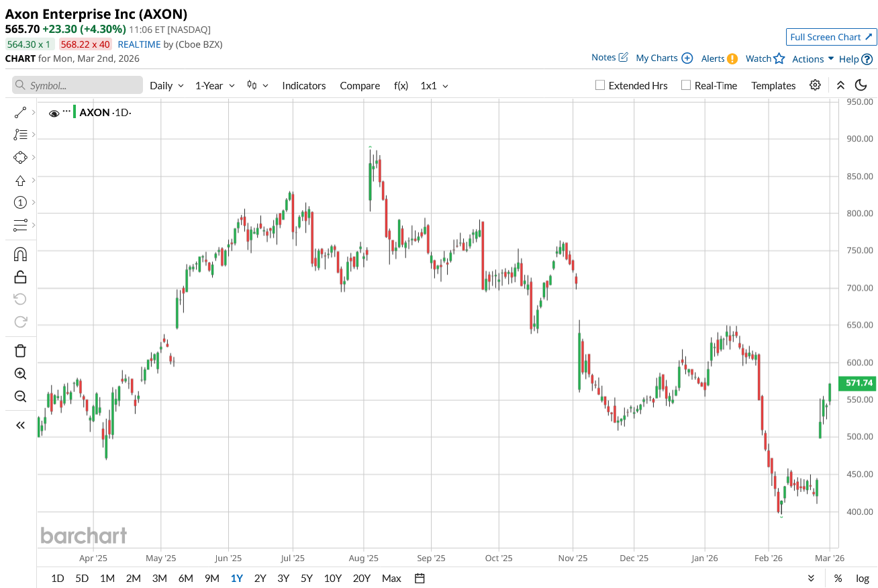Pick the numbered label annotation tool

point(20,203)
